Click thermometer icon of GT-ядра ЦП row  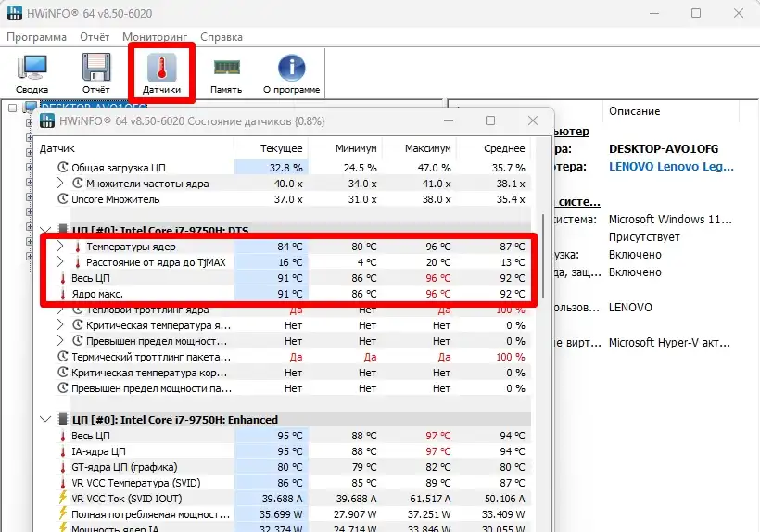(x=62, y=467)
